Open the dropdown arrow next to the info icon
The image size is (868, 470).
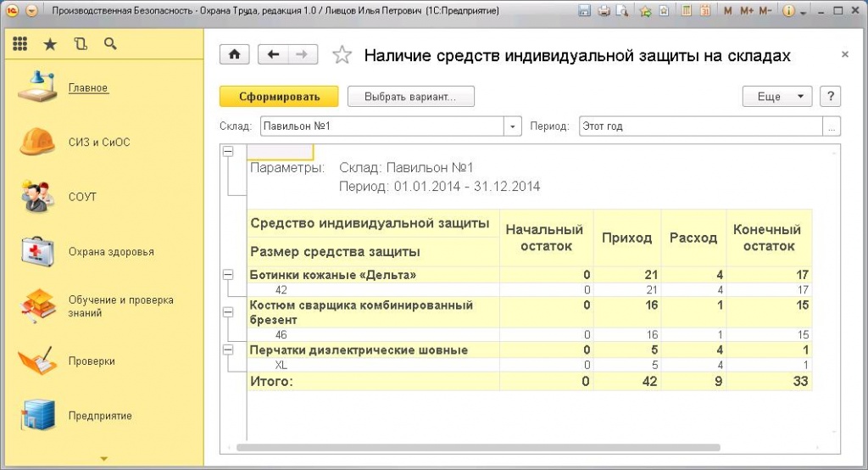(x=804, y=12)
